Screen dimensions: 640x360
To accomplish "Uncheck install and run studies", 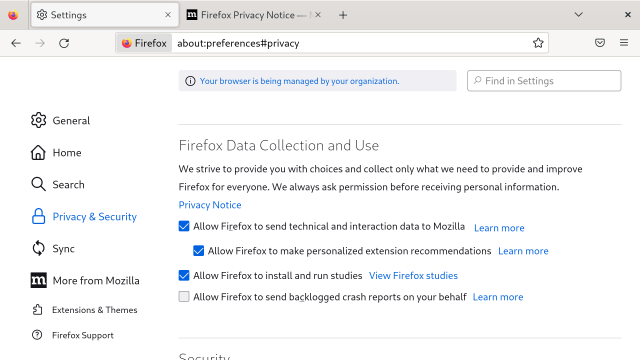I will (184, 276).
